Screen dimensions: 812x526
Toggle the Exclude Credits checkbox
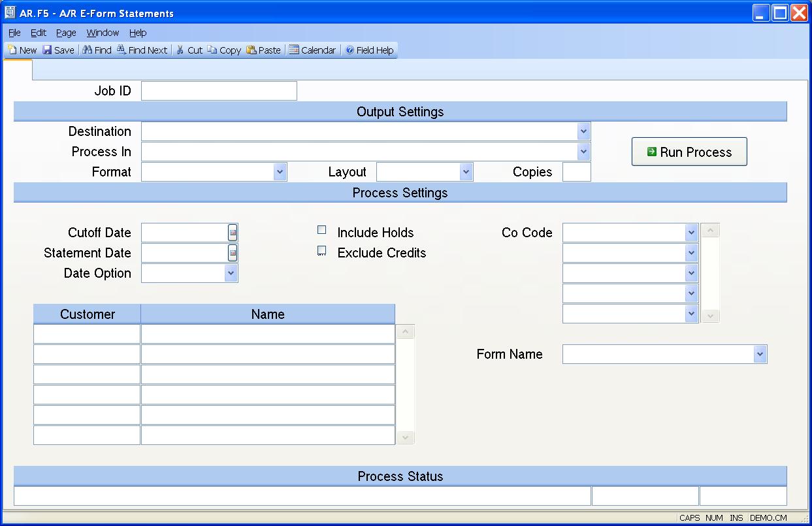pos(322,251)
